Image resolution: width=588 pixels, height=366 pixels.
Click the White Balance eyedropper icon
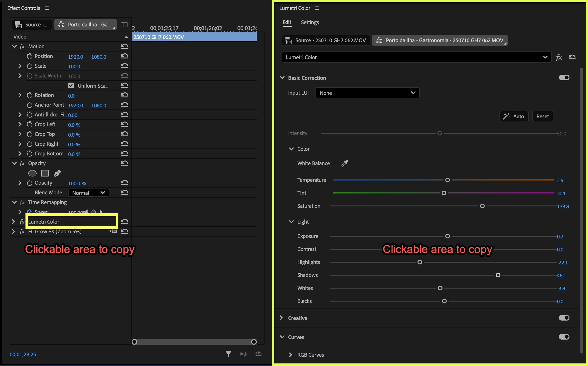click(x=345, y=163)
